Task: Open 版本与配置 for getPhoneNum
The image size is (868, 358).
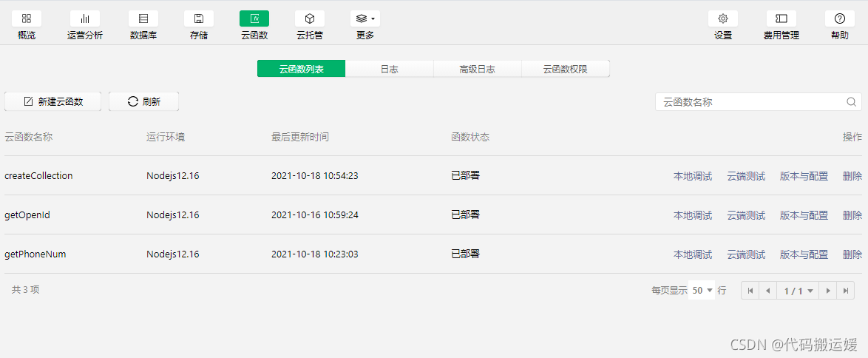Action: coord(804,254)
